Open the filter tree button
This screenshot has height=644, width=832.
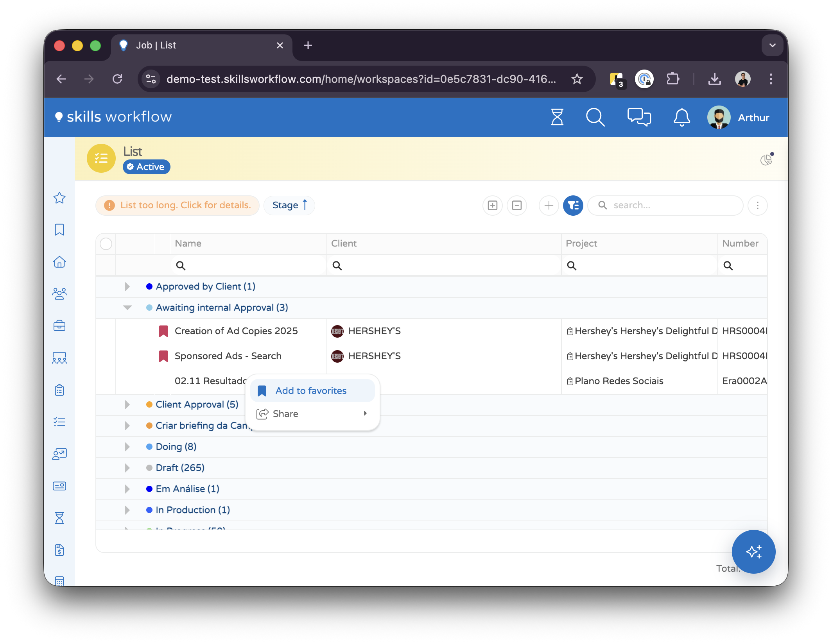pos(573,205)
